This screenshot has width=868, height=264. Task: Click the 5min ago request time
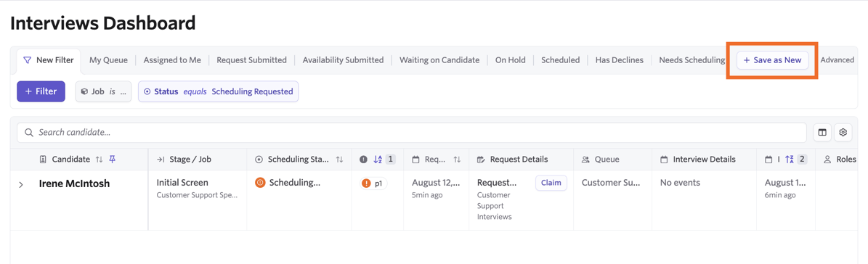[427, 195]
